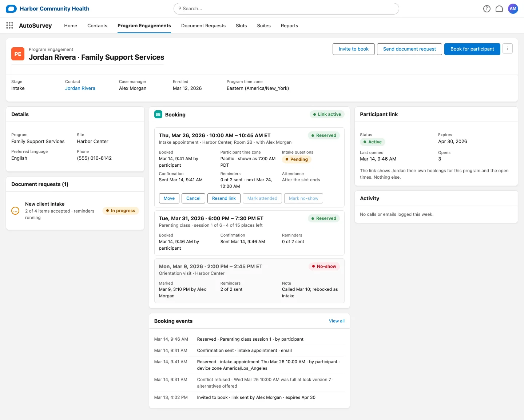
Task: Click the Active participant link status badge
Action: click(373, 142)
